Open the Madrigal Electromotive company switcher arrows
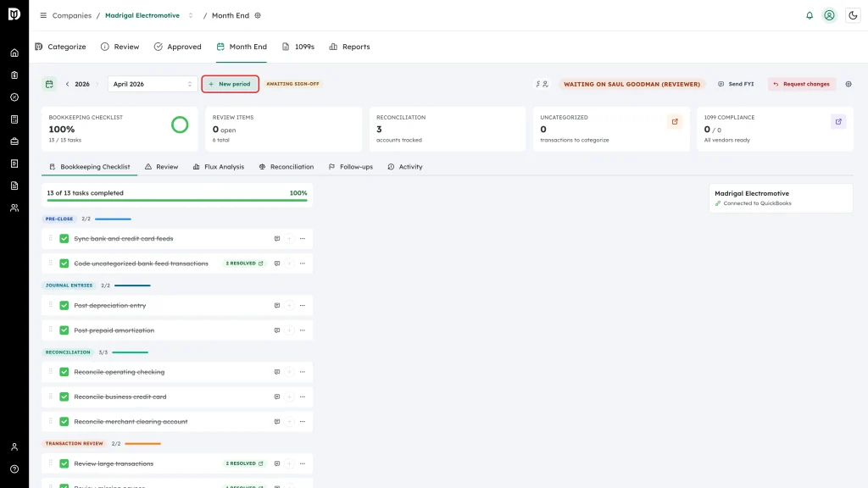This screenshot has width=868, height=488. click(x=191, y=15)
